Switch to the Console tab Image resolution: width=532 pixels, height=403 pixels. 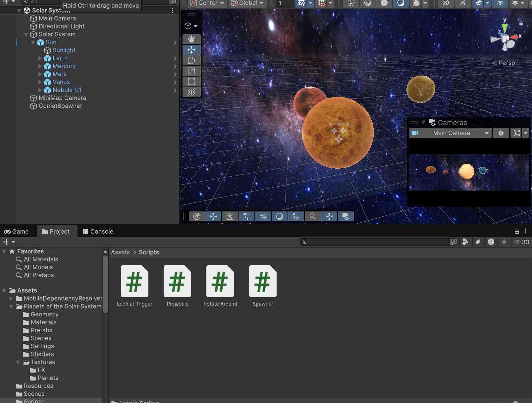click(x=98, y=231)
